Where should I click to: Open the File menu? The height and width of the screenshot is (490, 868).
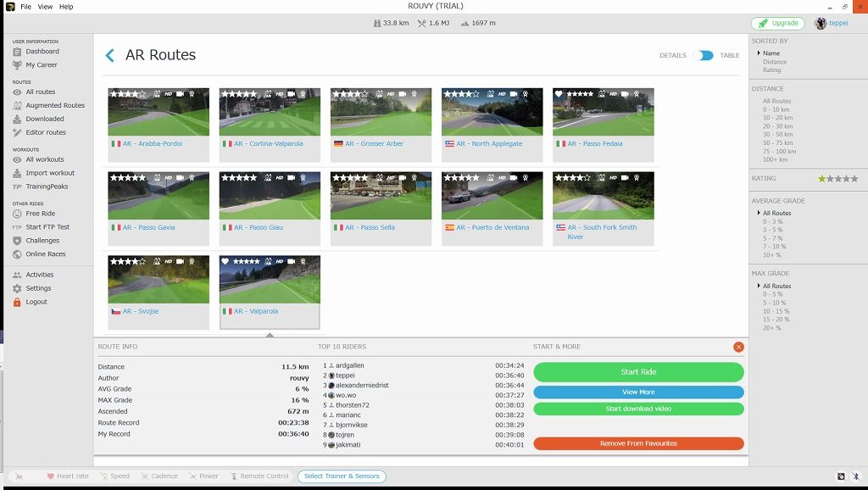(x=25, y=7)
